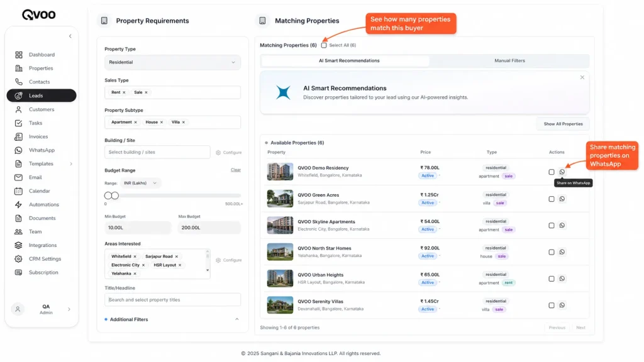Switch to the Manual Filters tab
644x362 pixels.
point(509,61)
